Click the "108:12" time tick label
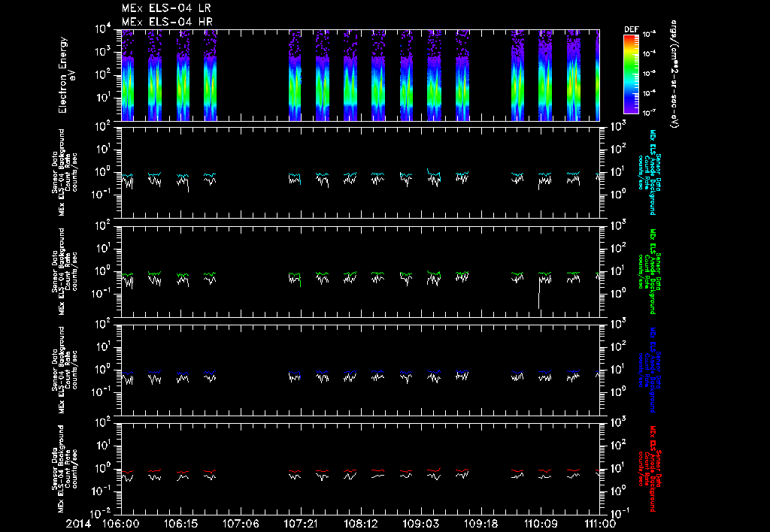 [x=360, y=524]
